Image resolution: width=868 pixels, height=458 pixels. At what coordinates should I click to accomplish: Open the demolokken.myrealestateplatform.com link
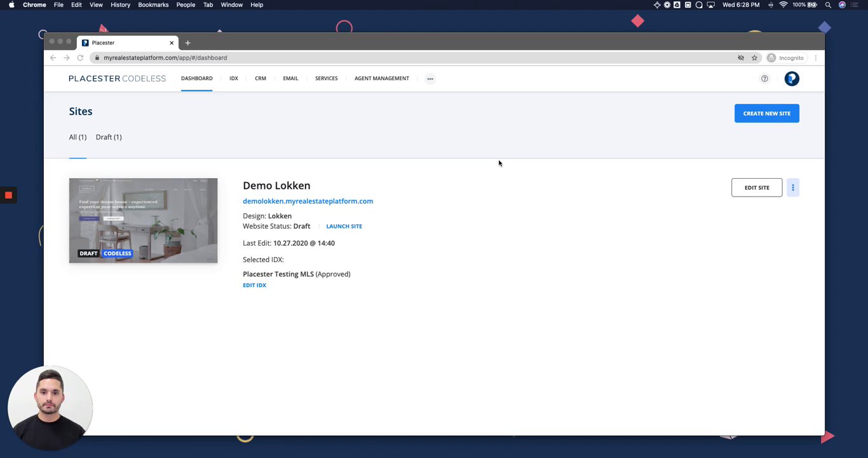pos(308,201)
